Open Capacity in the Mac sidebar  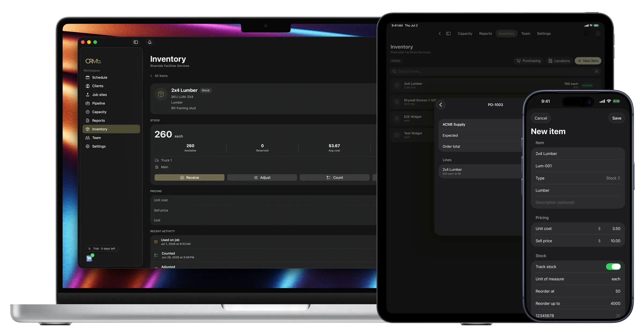click(x=111, y=112)
